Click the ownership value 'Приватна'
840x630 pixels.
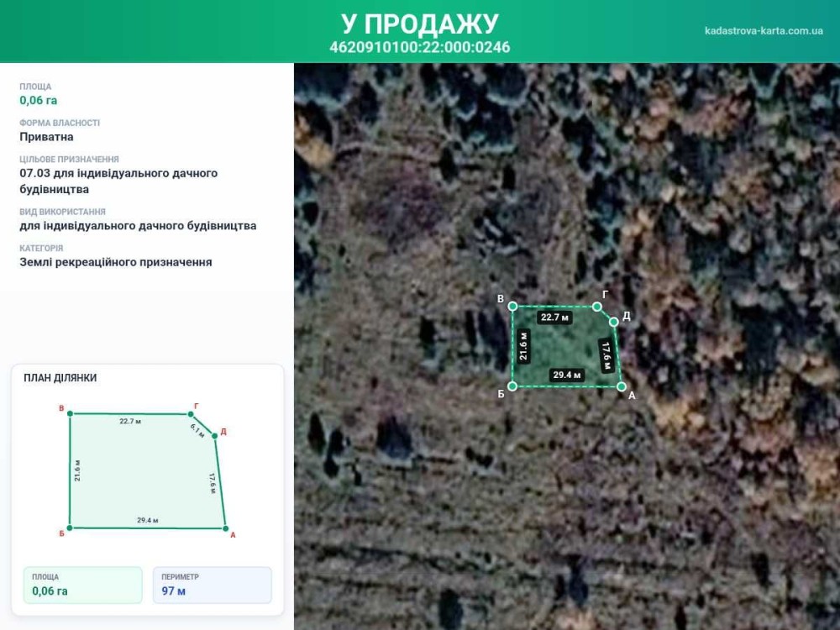[x=46, y=137]
